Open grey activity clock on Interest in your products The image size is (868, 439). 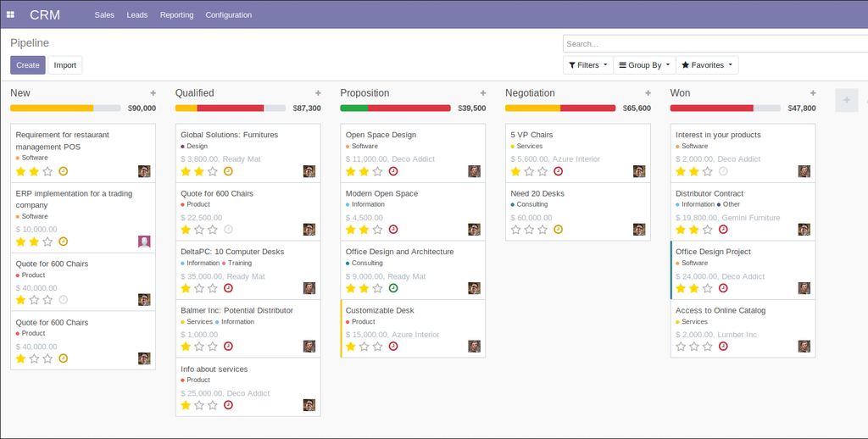[723, 171]
